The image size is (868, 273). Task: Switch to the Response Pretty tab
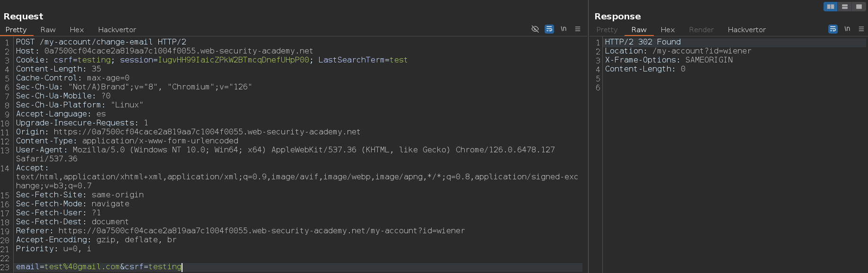pyautogui.click(x=607, y=30)
